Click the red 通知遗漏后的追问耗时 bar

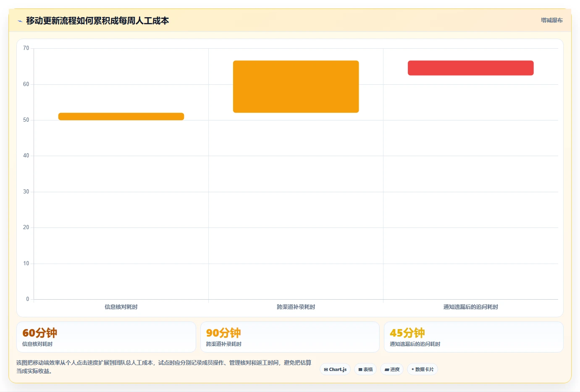click(x=470, y=68)
